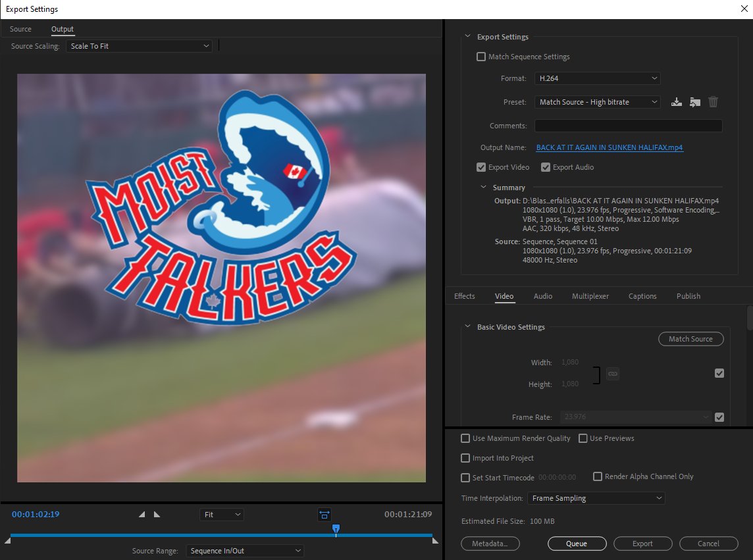Viewport: 753px width, 560px height.
Task: Collapse the Basic Video Settings section
Action: point(467,326)
